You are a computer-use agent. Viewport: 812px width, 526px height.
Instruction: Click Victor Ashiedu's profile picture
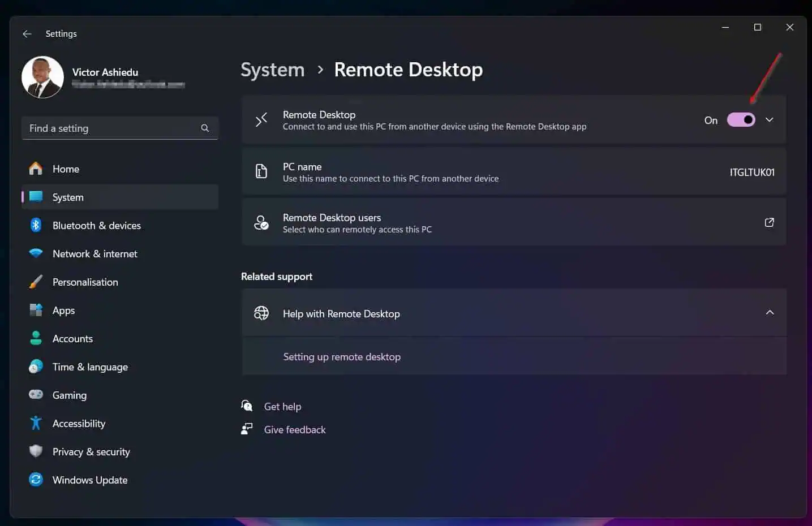coord(42,77)
